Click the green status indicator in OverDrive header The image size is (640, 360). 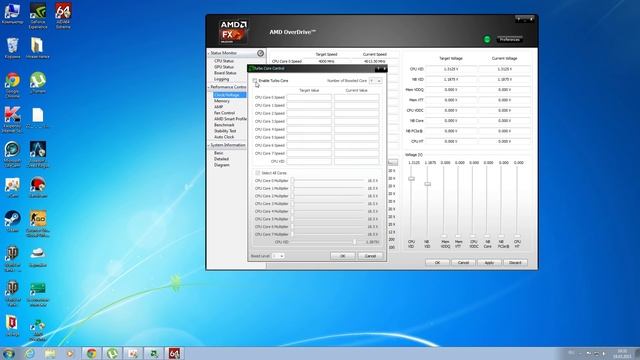click(487, 40)
